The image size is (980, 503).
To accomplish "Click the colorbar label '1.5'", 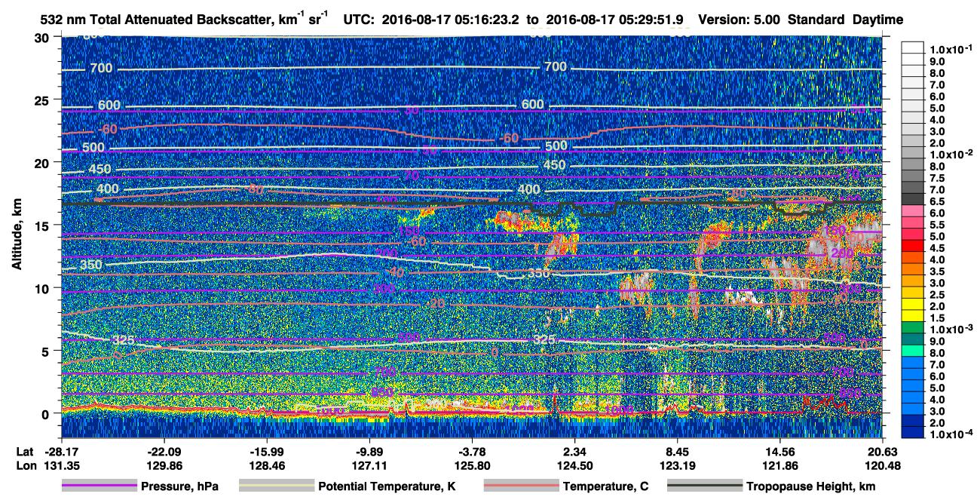I will tap(937, 318).
